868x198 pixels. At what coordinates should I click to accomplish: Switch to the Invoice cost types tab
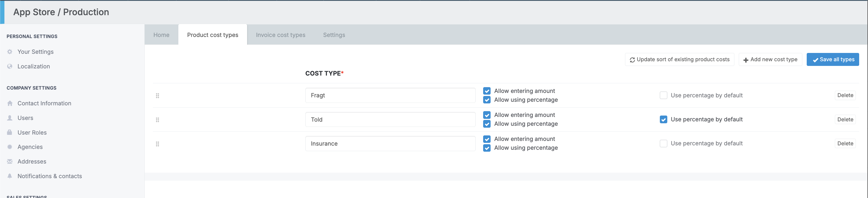[280, 35]
